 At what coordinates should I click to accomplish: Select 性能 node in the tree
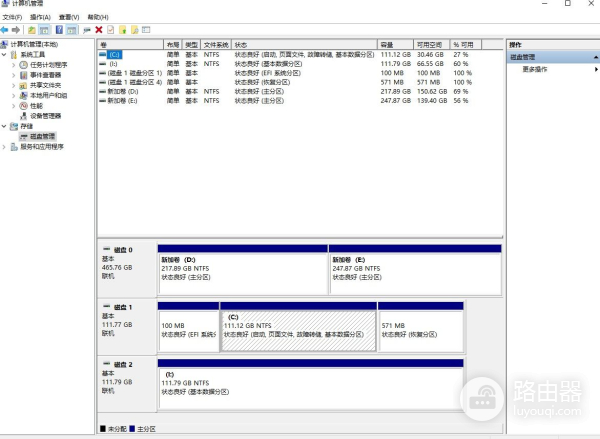36,105
